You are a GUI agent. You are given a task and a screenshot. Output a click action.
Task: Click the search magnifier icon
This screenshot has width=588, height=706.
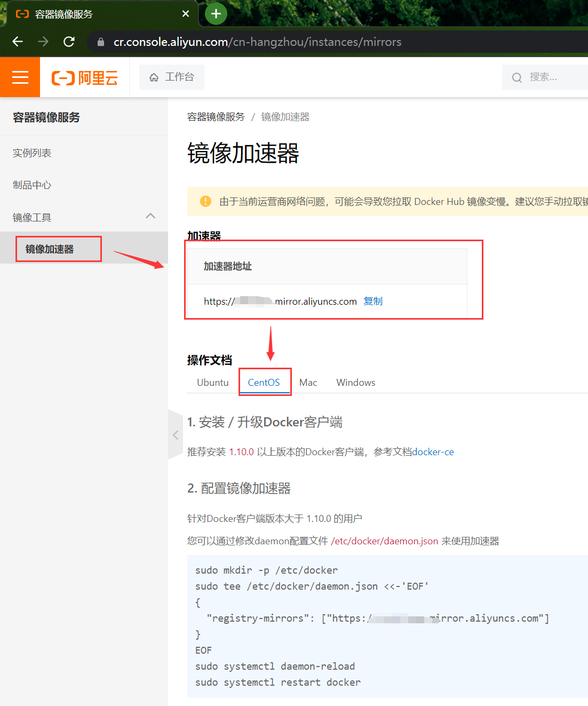517,77
